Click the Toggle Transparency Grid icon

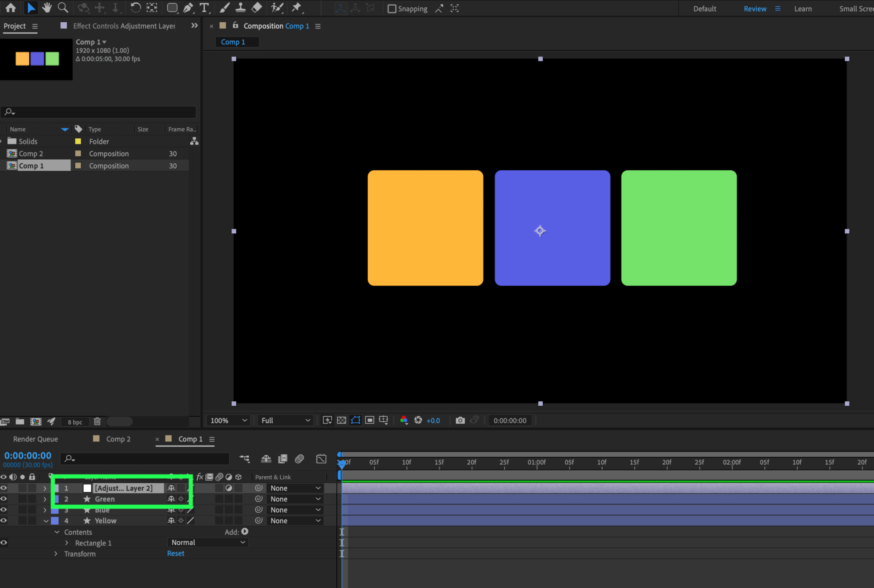coord(341,420)
